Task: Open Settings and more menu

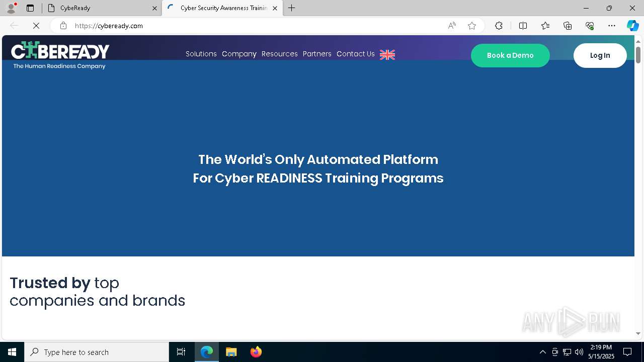Action: 612,26
